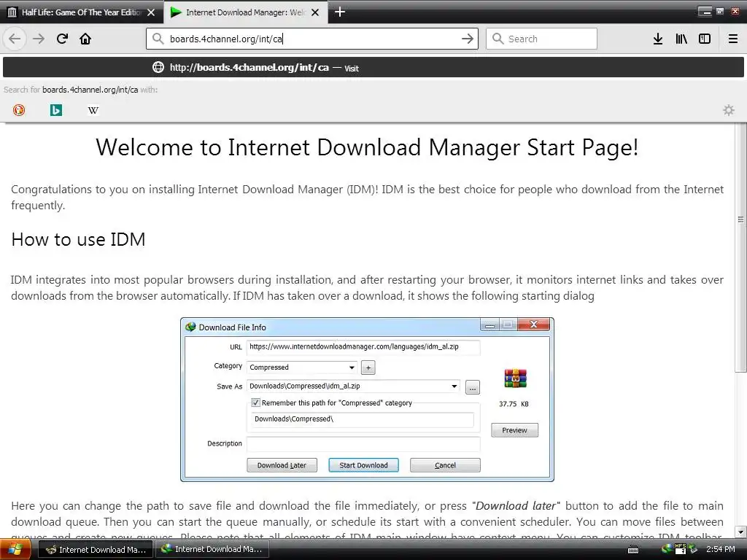Open the downloads panel arrow icon

pyautogui.click(x=658, y=39)
